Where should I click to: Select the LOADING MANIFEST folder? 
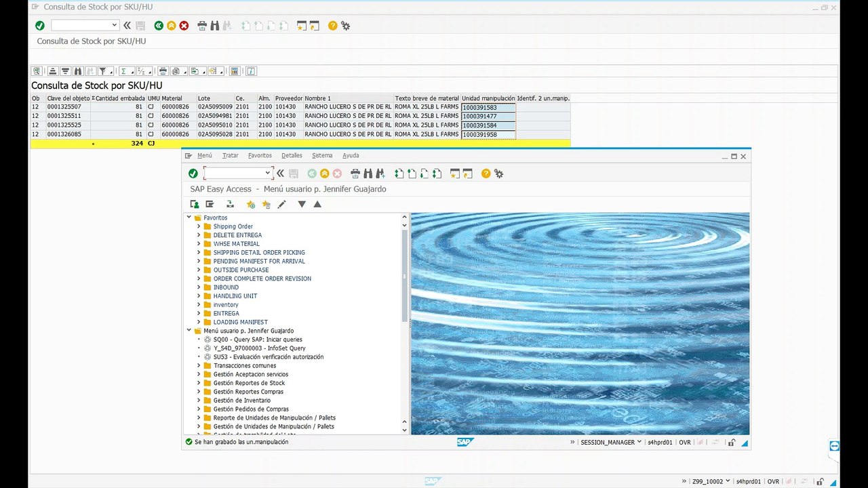coord(241,323)
